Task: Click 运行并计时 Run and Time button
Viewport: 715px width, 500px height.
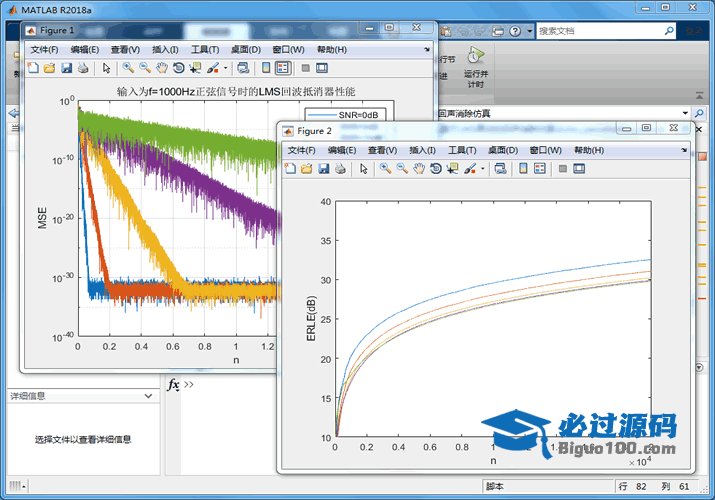Action: pyautogui.click(x=476, y=67)
